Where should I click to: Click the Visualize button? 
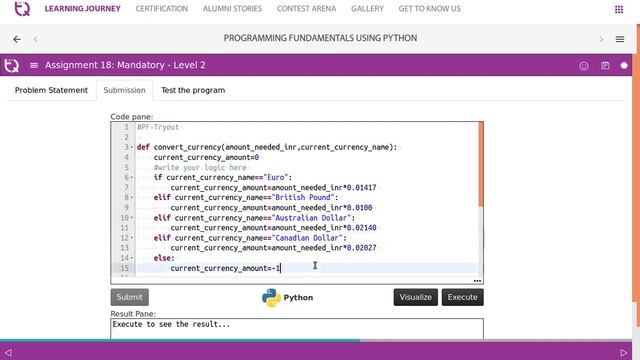point(416,297)
